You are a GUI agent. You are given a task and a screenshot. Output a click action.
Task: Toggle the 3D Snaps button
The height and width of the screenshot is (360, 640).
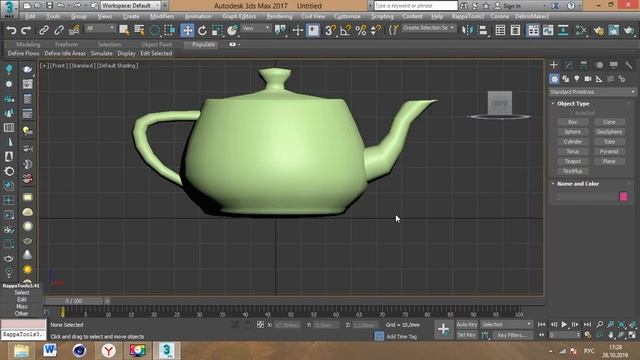pos(330,30)
